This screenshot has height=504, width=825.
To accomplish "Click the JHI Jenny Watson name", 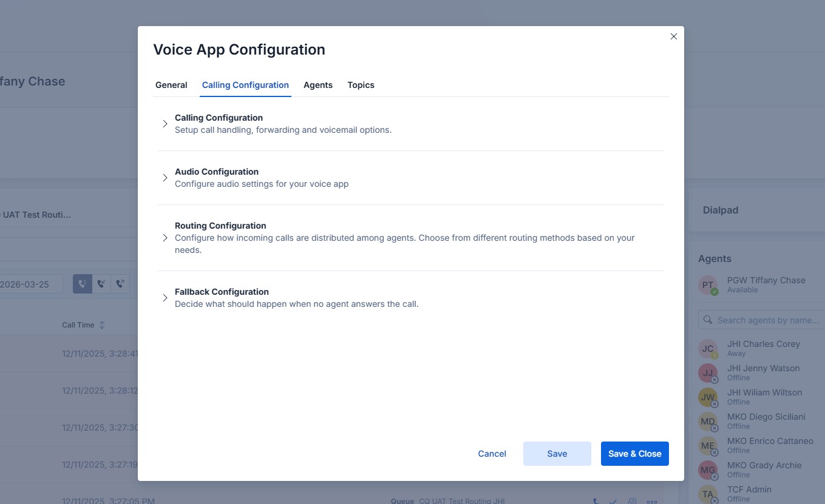I will pyautogui.click(x=764, y=368).
